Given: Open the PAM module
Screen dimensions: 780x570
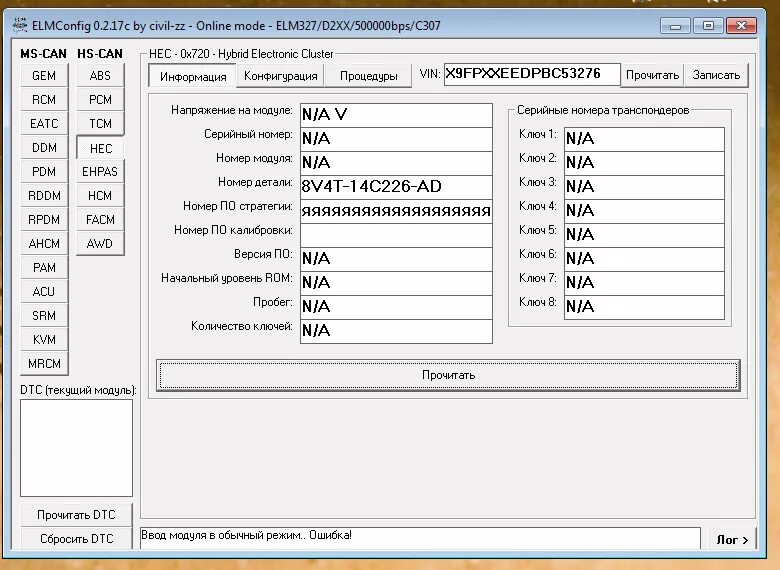Looking at the screenshot, I should click(x=44, y=268).
